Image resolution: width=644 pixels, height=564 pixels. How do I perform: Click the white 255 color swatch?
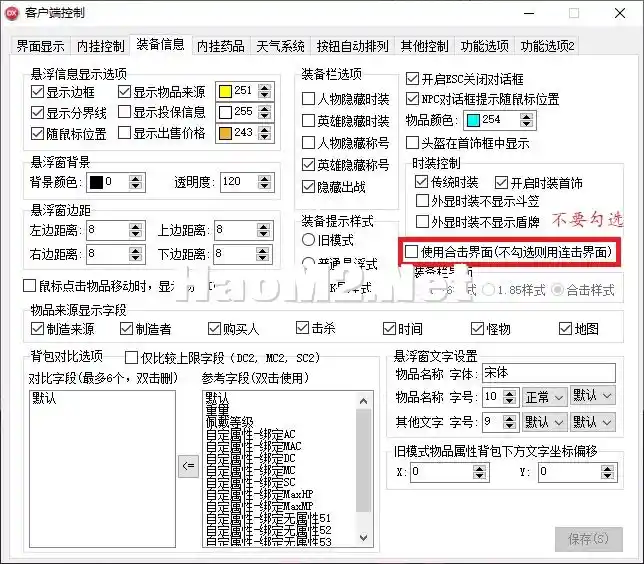pos(225,112)
